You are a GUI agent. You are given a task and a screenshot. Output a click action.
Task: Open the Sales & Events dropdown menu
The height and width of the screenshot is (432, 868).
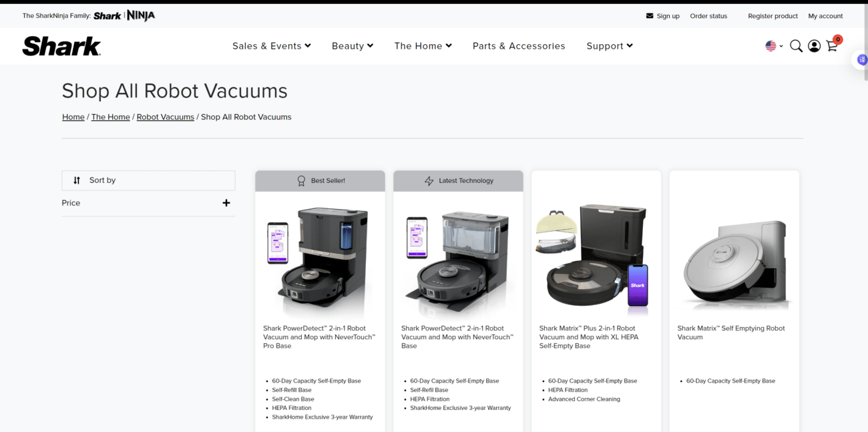tap(271, 46)
